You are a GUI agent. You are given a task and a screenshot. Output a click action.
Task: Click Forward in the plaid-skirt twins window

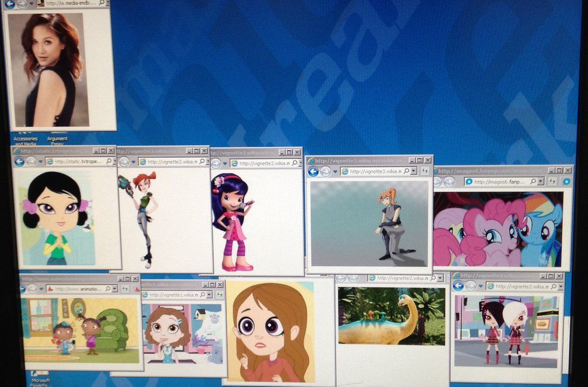tap(470, 286)
